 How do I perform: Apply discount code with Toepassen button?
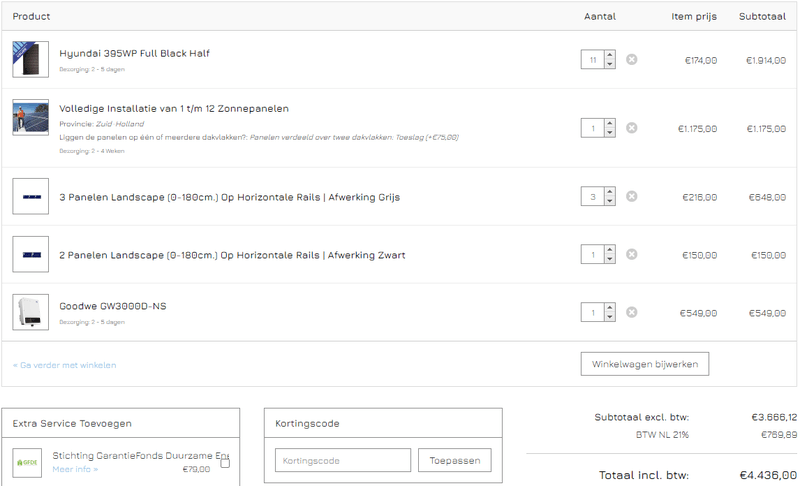pos(454,461)
